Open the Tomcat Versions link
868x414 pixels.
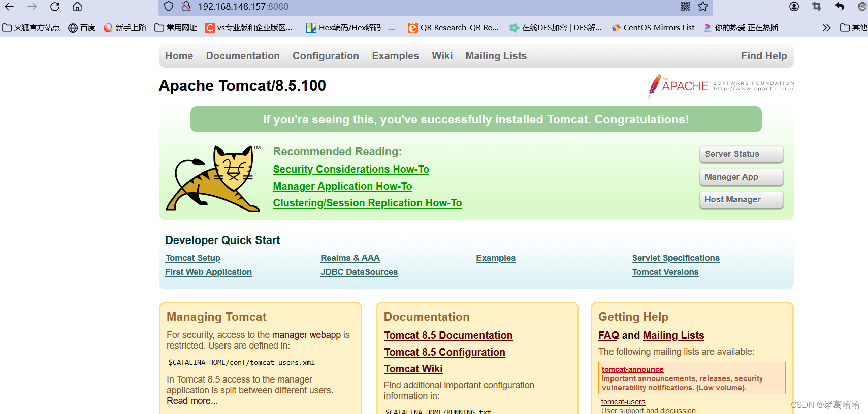pyautogui.click(x=665, y=272)
